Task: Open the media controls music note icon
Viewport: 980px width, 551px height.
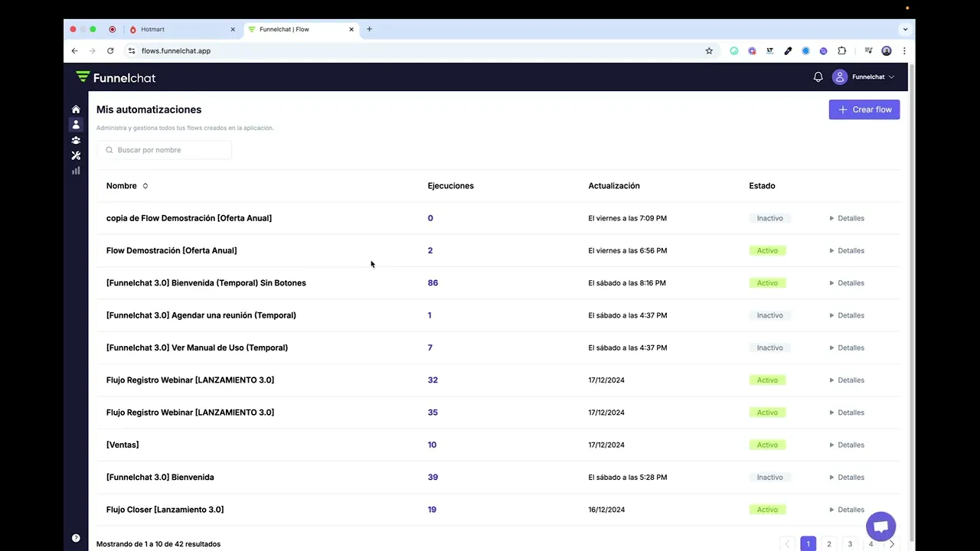Action: [868, 51]
